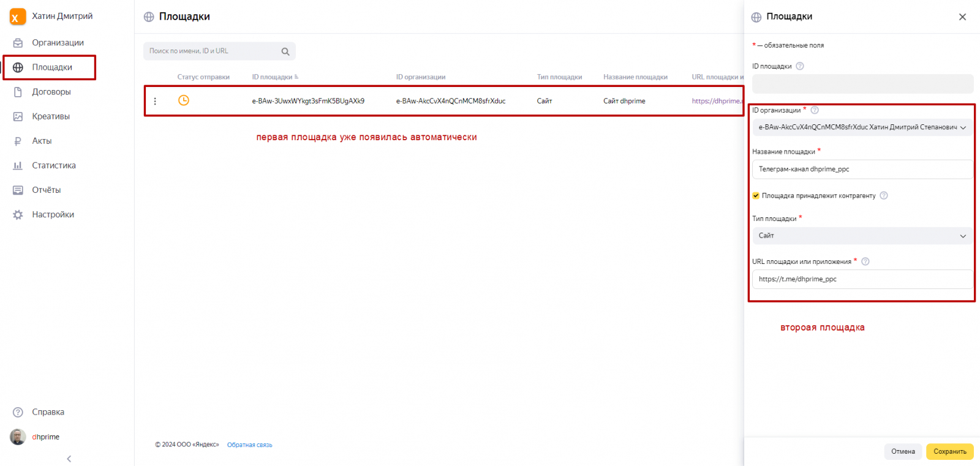Click the Площадки globe icon in sidebar
The width and height of the screenshot is (980, 466).
pos(18,67)
